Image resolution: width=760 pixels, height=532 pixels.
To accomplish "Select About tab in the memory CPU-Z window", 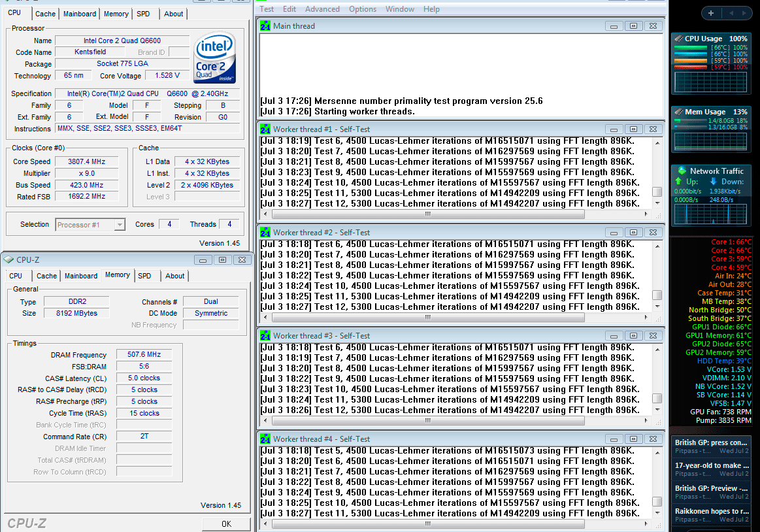I will [x=175, y=276].
